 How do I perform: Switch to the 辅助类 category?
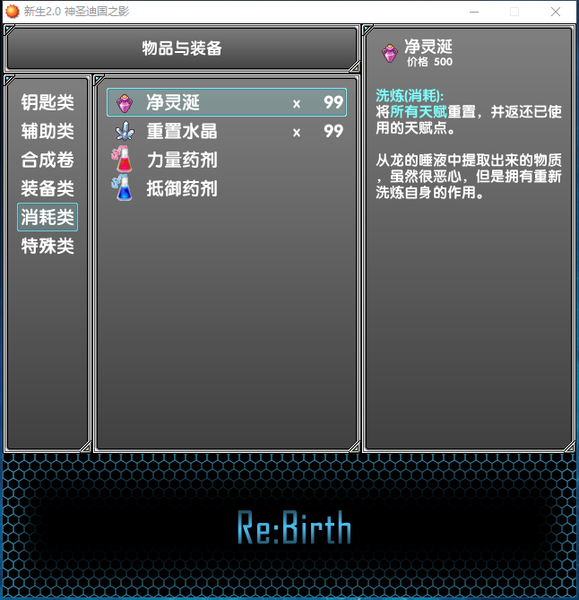47,131
